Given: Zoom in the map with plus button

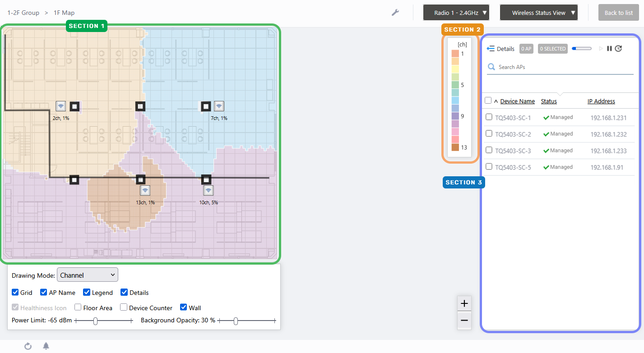Looking at the screenshot, I should pos(464,303).
